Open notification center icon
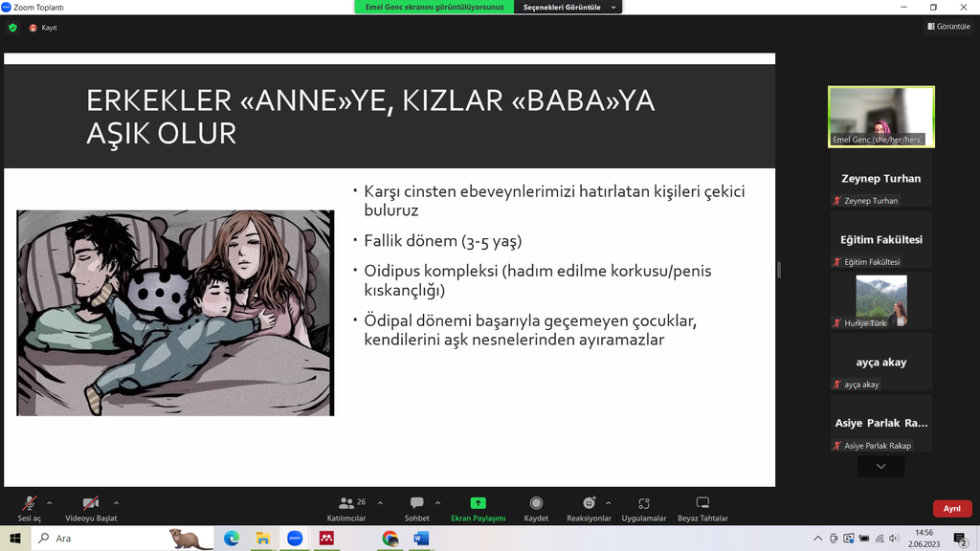The height and width of the screenshot is (551, 980). coord(961,538)
